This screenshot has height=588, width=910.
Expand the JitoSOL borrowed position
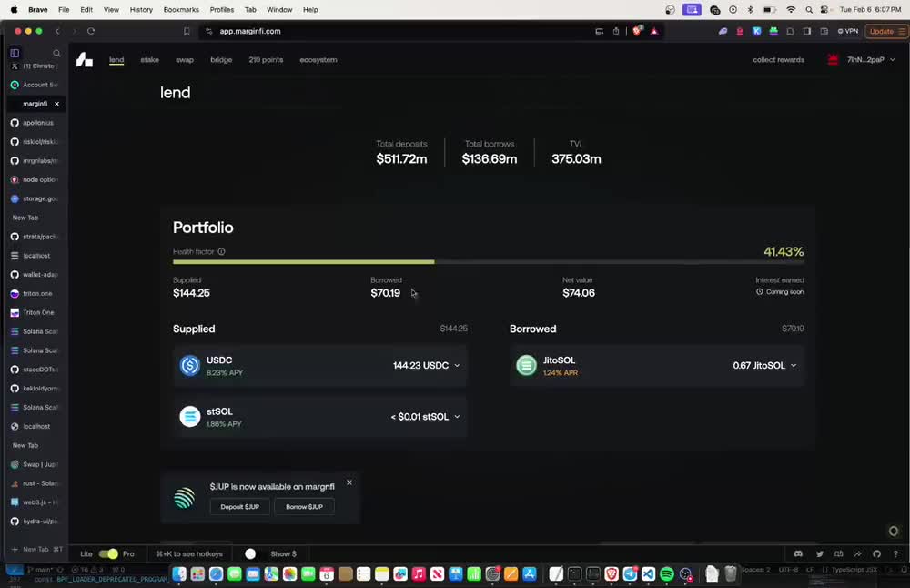tap(794, 366)
